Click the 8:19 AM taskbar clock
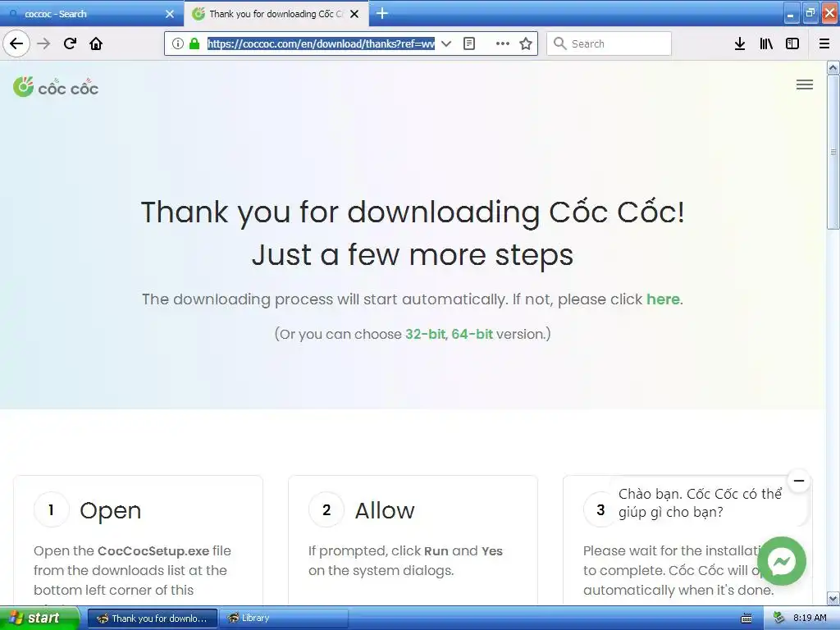Viewport: 840px width, 630px height. [810, 619]
